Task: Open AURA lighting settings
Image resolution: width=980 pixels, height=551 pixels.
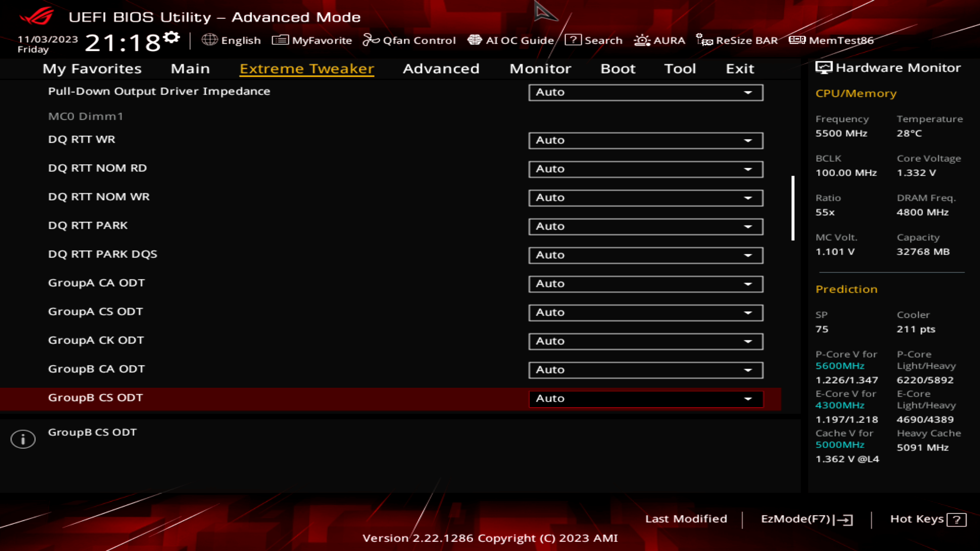Action: tap(659, 40)
